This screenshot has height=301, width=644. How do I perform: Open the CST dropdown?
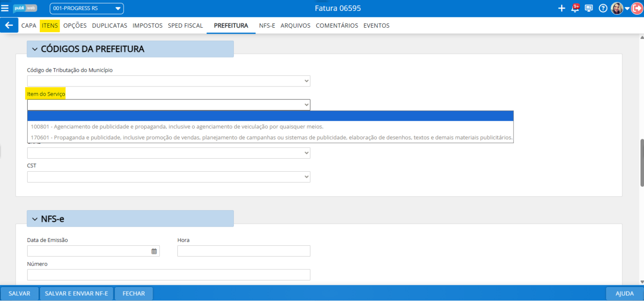coord(169,177)
